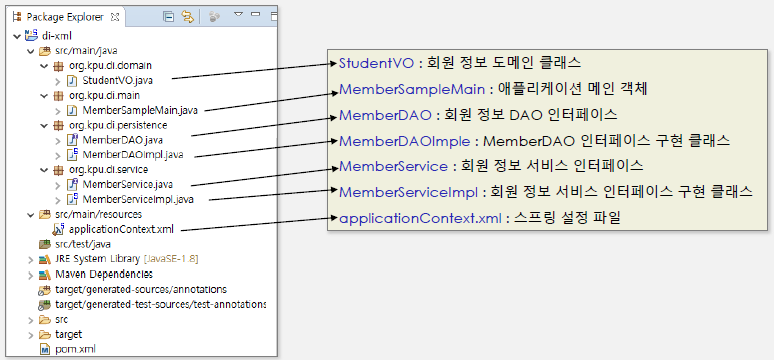This screenshot has width=774, height=360.
Task: Select target/generated-sources/annotations entry
Action: pos(141,289)
